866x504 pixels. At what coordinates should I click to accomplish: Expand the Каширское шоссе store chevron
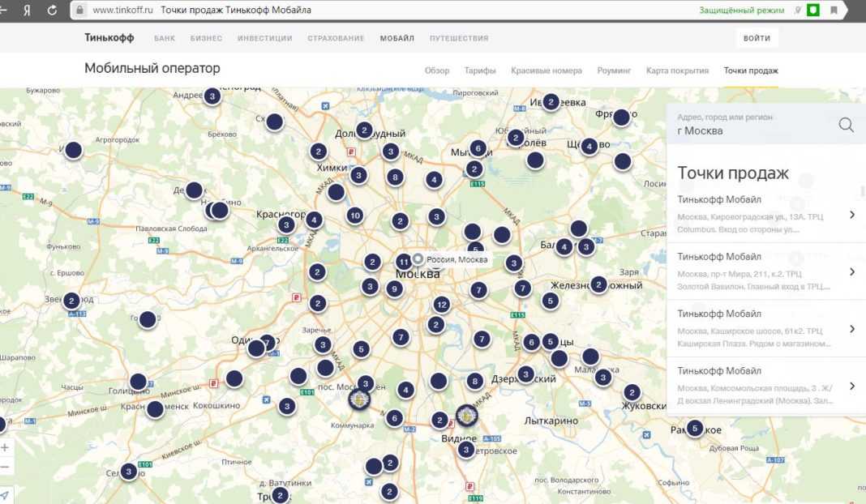[852, 329]
